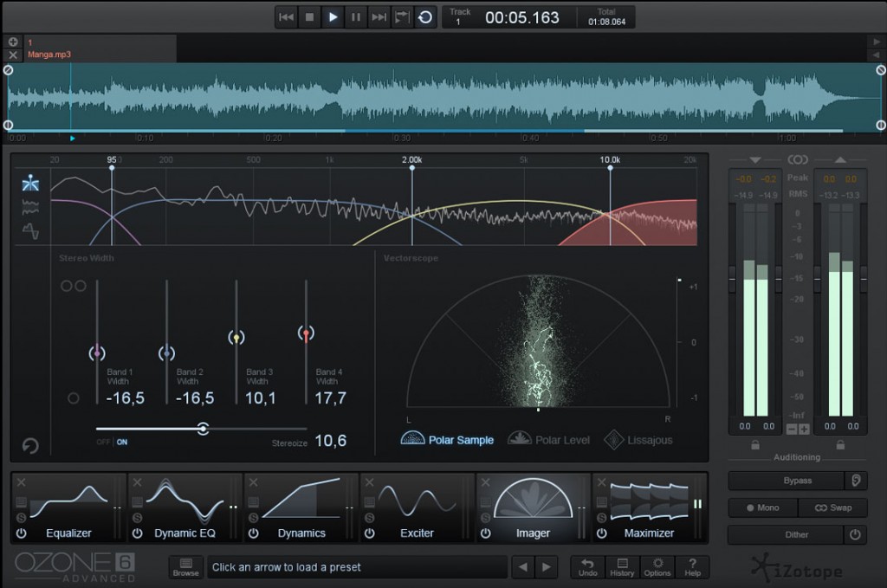Toggle power for the Dynamics module

click(254, 533)
